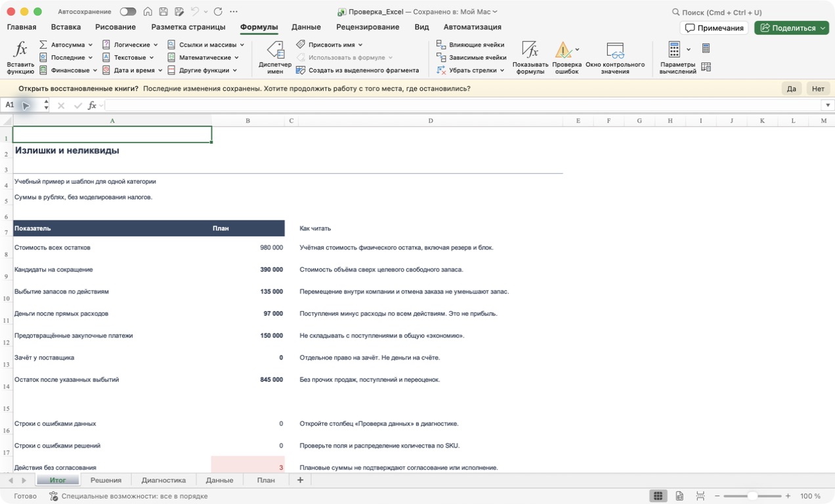835x504 pixels.
Task: Click the Показывать формулы icon
Action: [530, 49]
